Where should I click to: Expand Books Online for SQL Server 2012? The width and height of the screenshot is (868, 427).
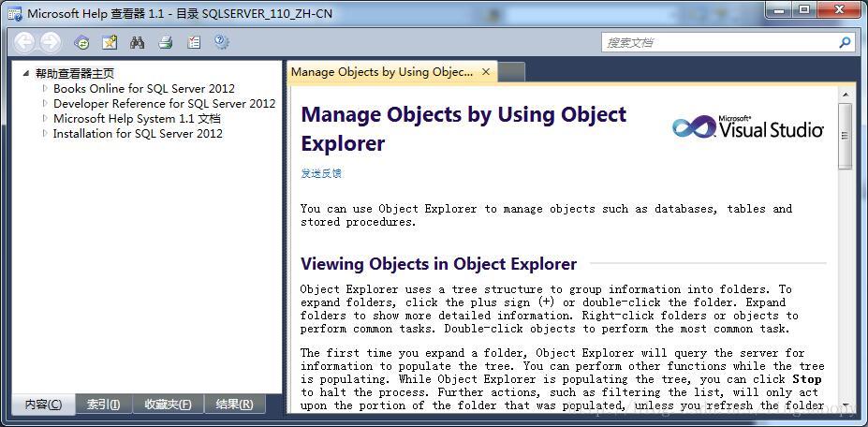(x=45, y=88)
